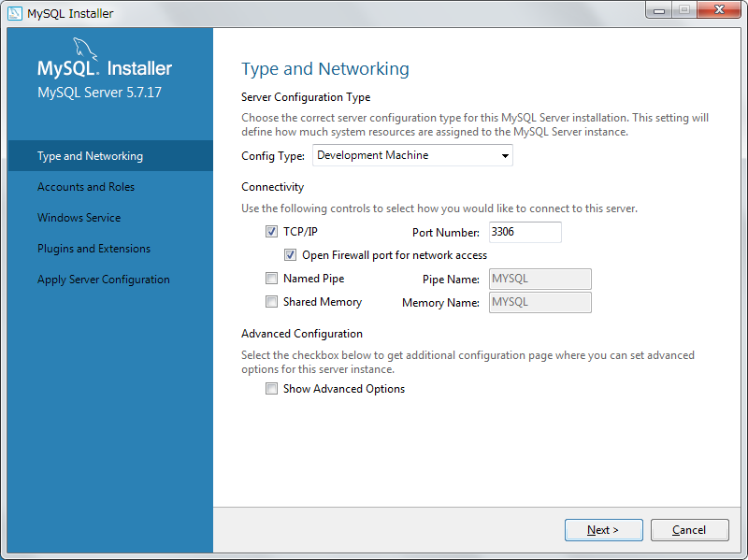Open the Windows Service step

[x=79, y=218]
